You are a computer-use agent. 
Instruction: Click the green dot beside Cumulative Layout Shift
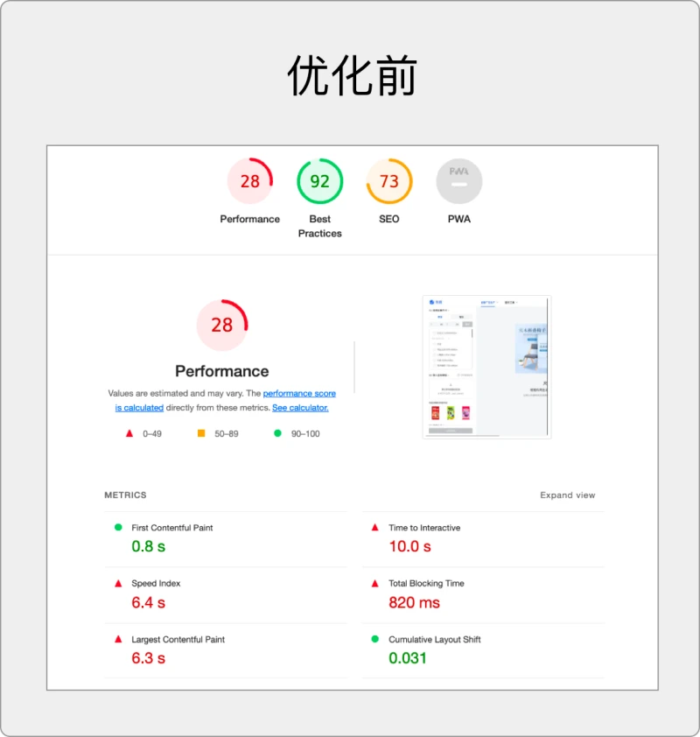(374, 639)
